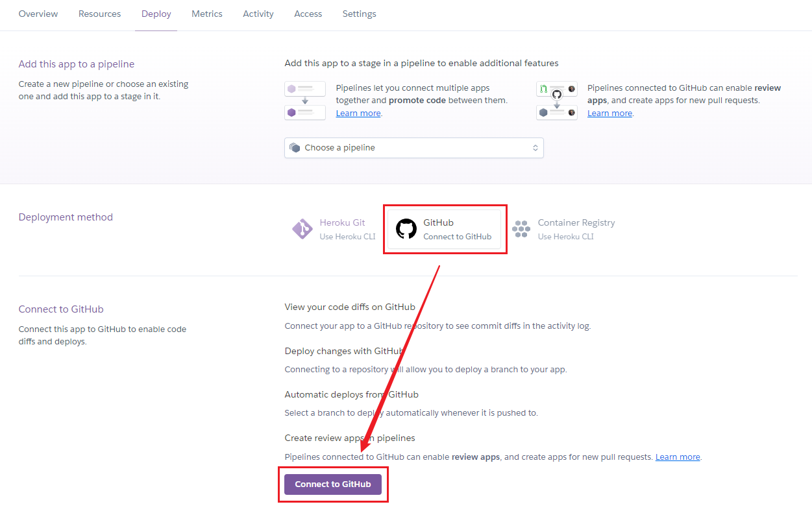Open the Settings tab
This screenshot has width=812, height=513.
(x=359, y=14)
